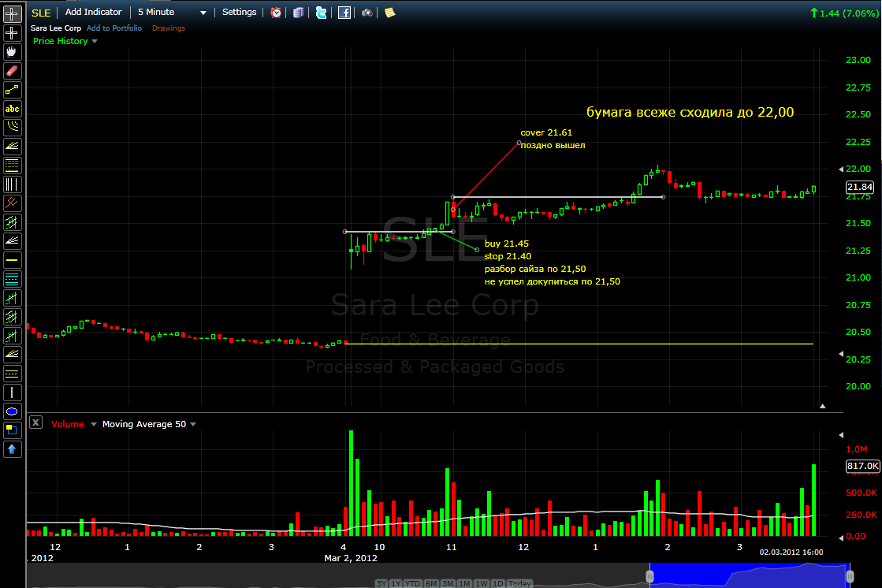Image resolution: width=882 pixels, height=588 pixels.
Task: Click the yellow horizontal line near 20.40
Action: [x=579, y=344]
